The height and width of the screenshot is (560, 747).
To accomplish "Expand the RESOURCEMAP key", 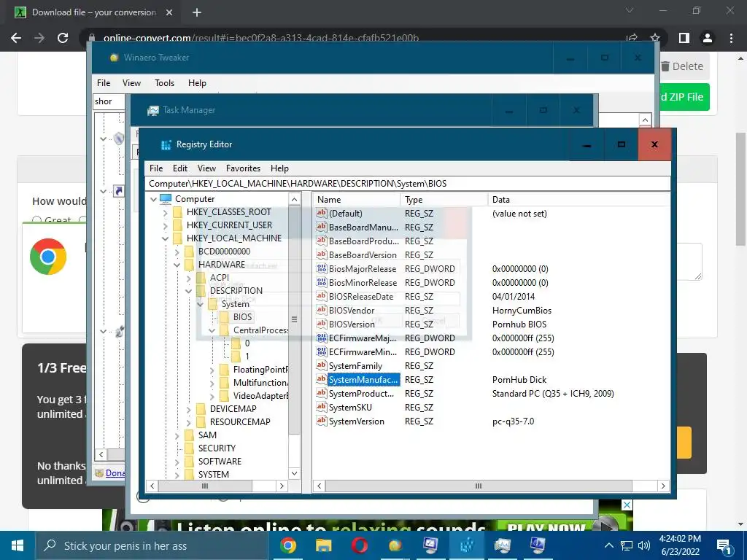I will 189,422.
